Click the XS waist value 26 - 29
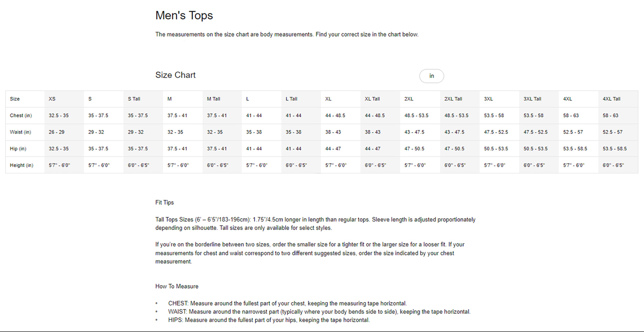This screenshot has height=332, width=644. 57,132
